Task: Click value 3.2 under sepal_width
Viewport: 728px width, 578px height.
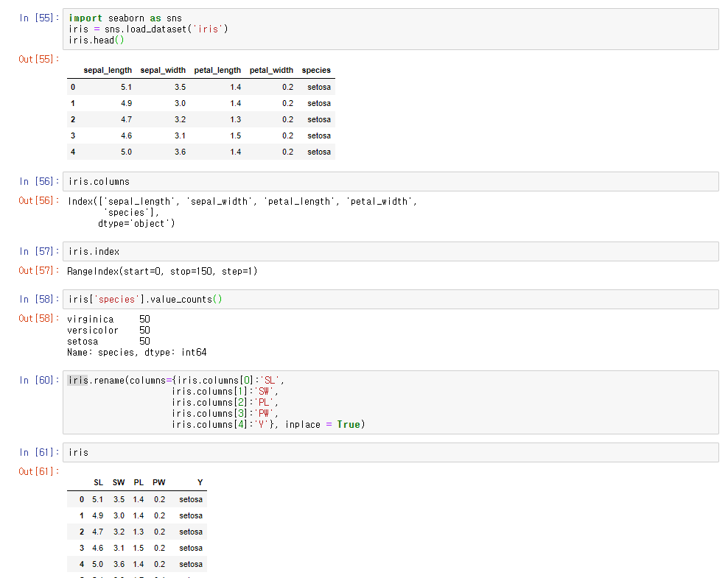Action: click(180, 120)
